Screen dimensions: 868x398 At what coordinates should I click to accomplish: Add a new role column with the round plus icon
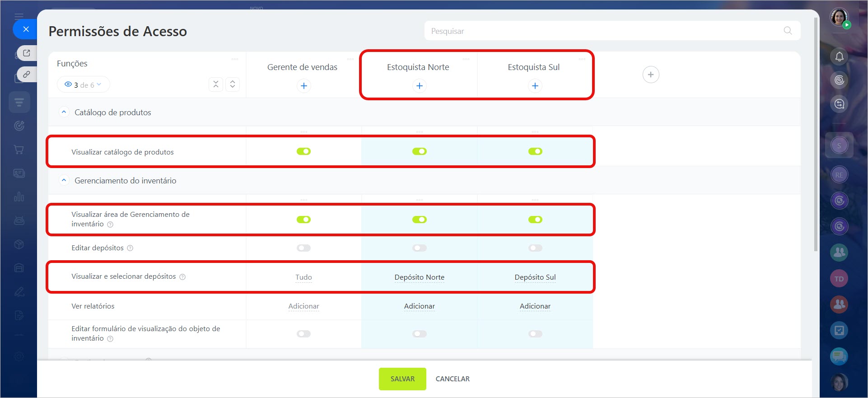[650, 75]
